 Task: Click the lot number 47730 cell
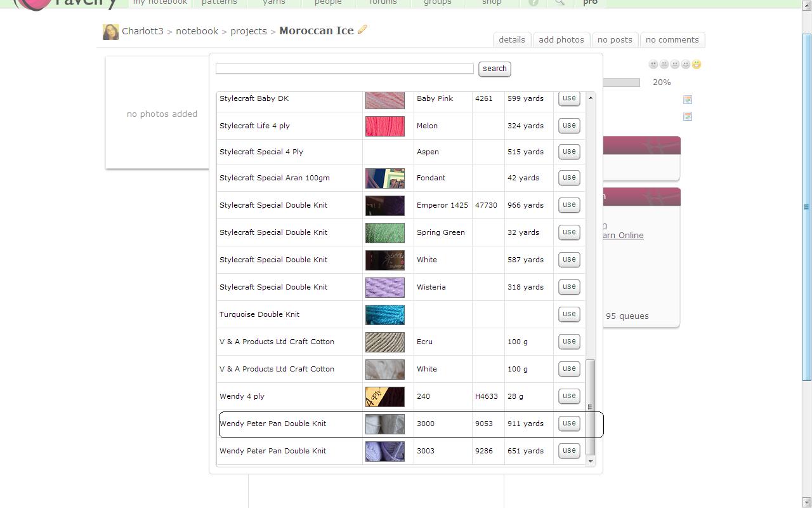486,205
